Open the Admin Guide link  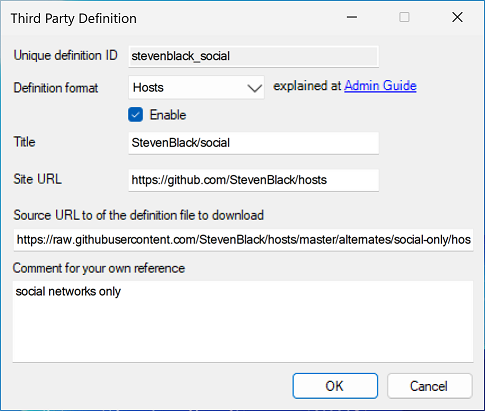coord(380,86)
